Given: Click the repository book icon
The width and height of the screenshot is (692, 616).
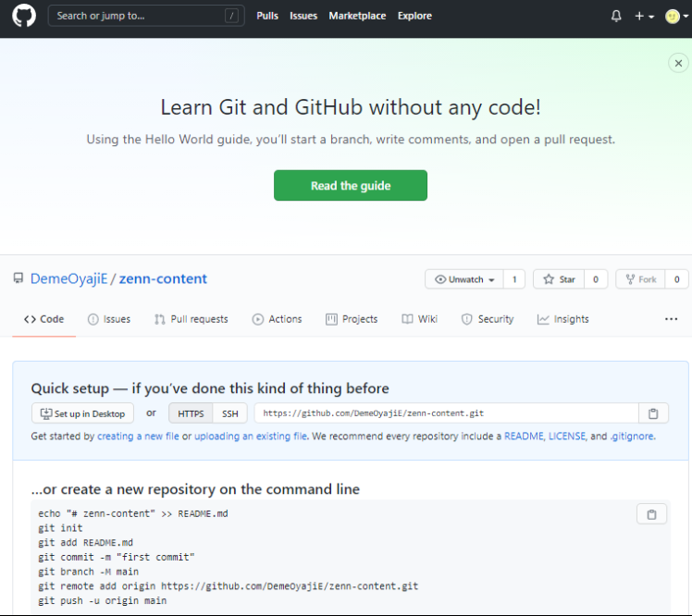Looking at the screenshot, I should click(x=19, y=278).
